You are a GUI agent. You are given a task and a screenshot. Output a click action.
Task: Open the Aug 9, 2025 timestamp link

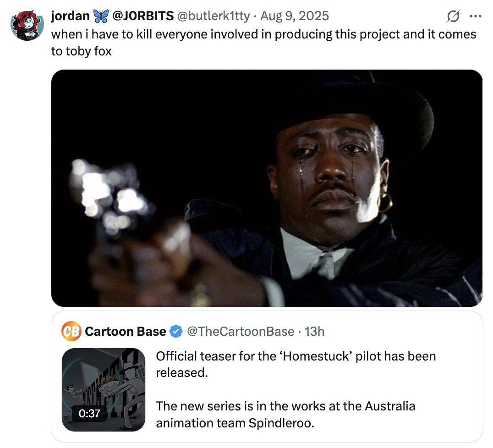point(295,16)
